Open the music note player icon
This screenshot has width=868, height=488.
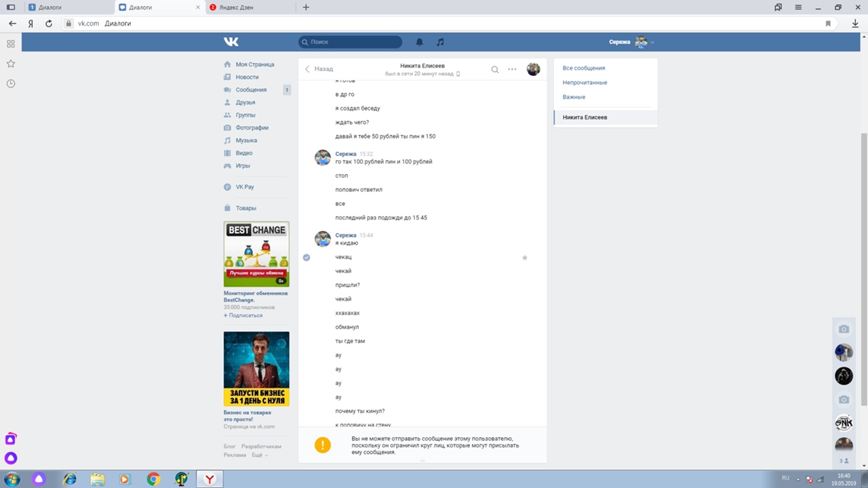tap(440, 42)
